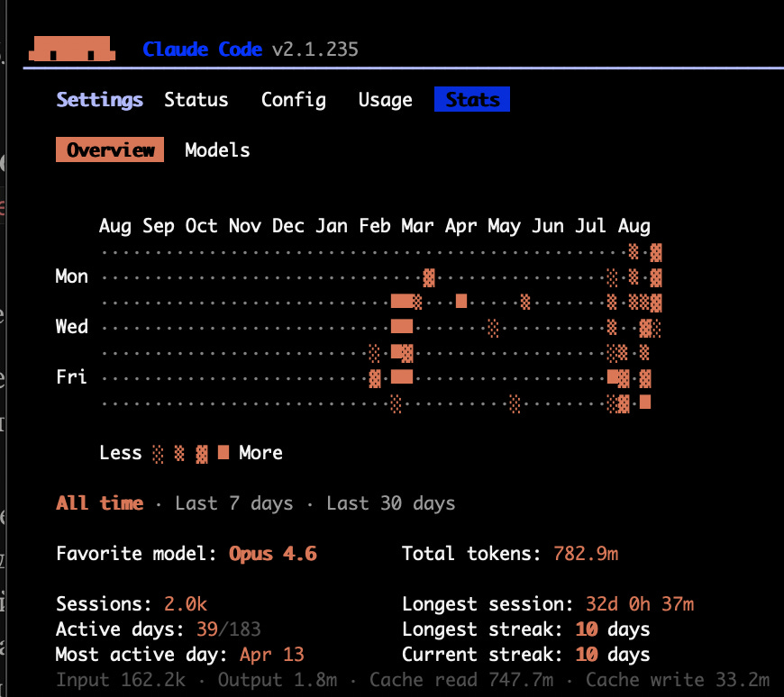Screen dimensions: 784x697
Task: Click the Longest session 32d 0h 37m
Action: (x=640, y=603)
